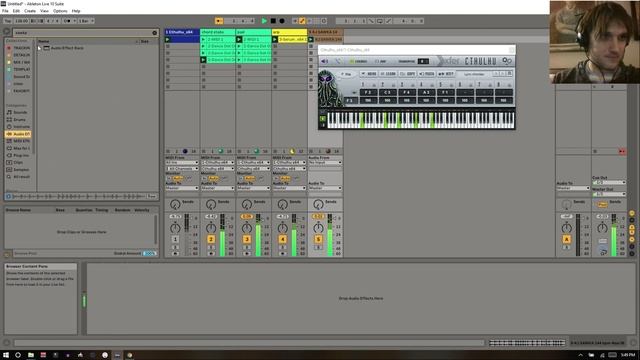Click Stop All Clips red button
Image resolution: width=640 pixels, height=360 pixels.
(x=622, y=151)
